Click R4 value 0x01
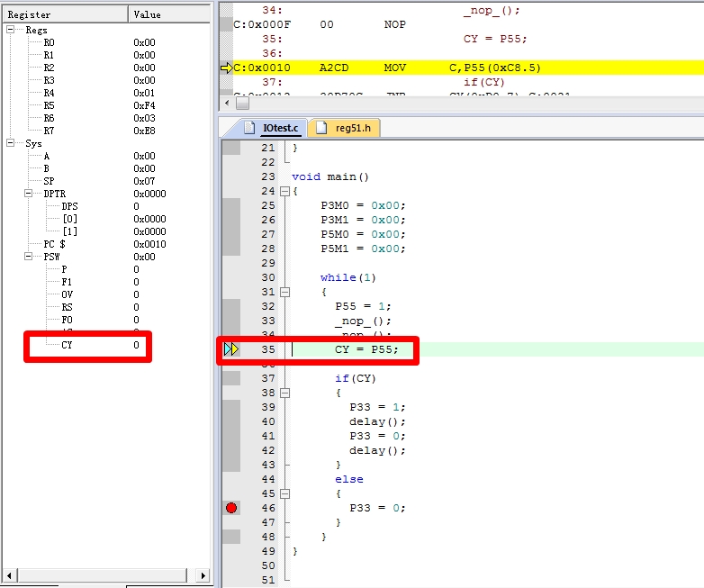 point(144,93)
